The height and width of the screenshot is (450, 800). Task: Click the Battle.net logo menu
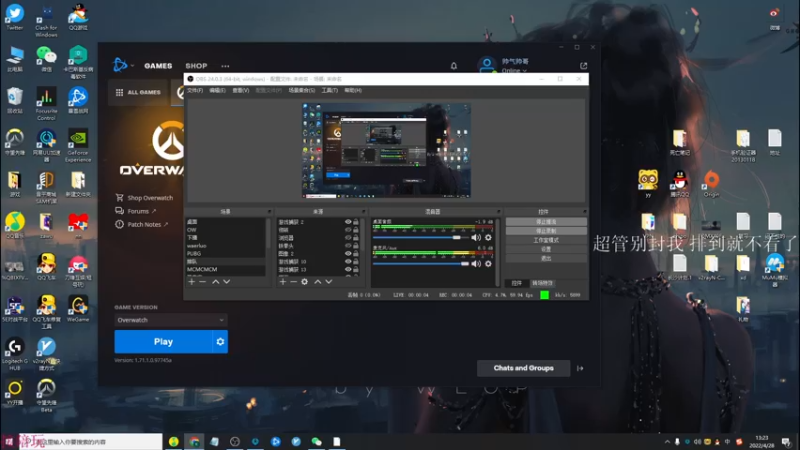click(120, 65)
